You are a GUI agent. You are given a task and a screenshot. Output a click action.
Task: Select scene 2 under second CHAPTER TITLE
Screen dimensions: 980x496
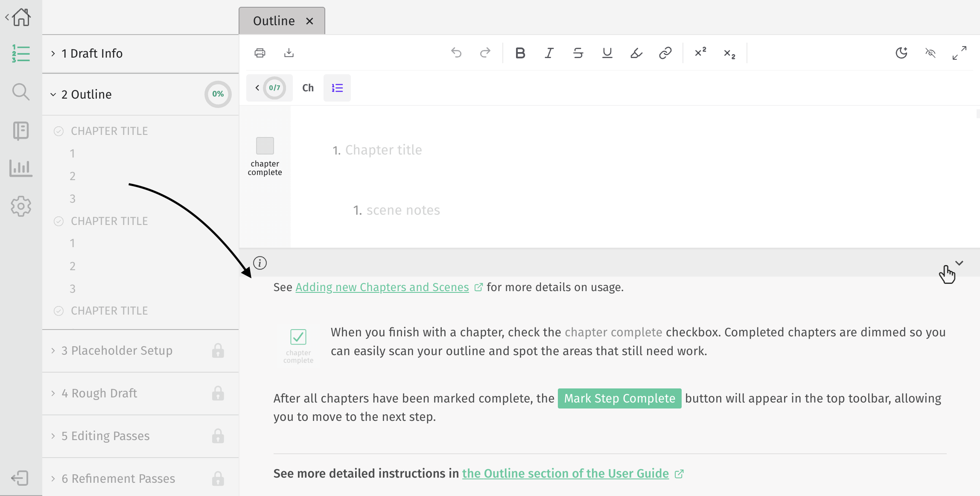coord(73,266)
